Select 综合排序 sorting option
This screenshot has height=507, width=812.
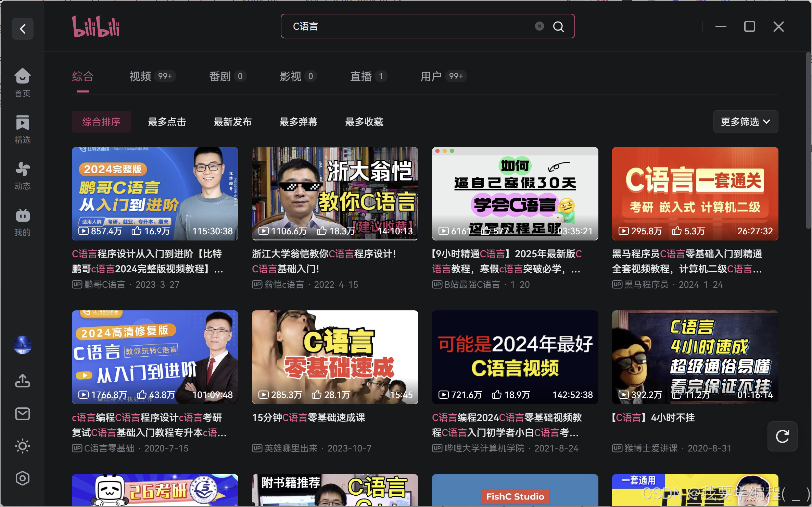(x=101, y=122)
